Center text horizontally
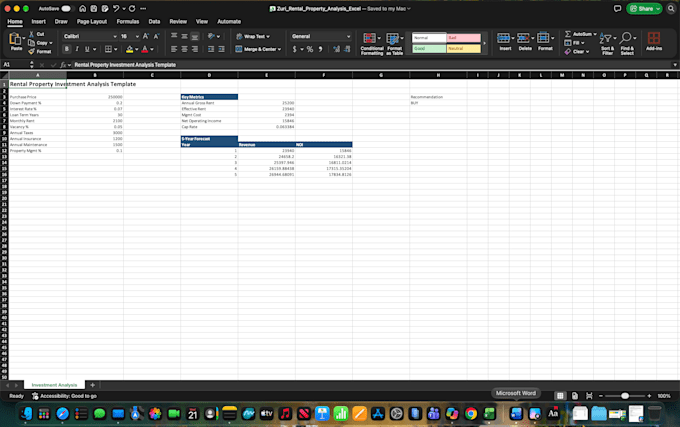This screenshot has width=680, height=427. (184, 49)
